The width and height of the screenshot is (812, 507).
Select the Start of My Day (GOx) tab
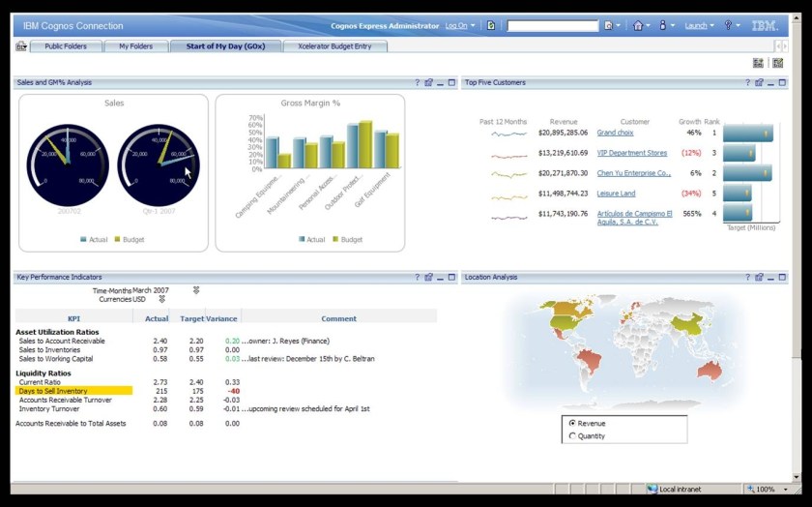point(225,46)
